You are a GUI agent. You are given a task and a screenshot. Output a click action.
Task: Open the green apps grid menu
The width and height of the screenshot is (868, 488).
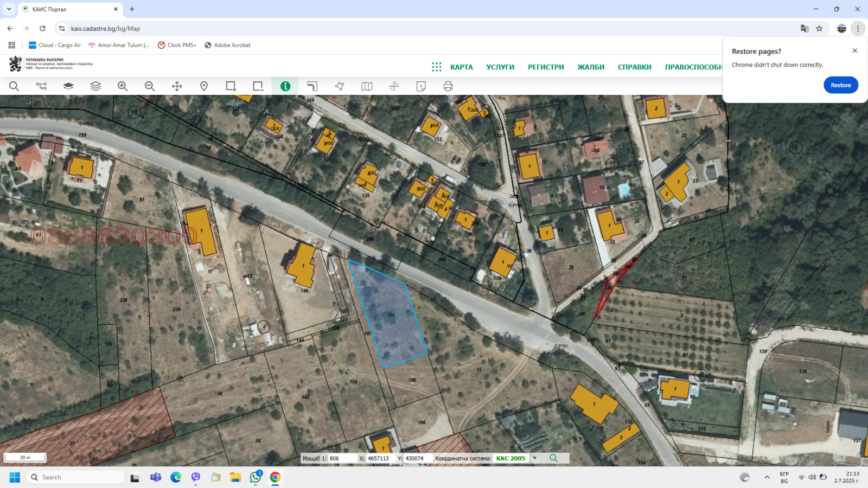437,67
